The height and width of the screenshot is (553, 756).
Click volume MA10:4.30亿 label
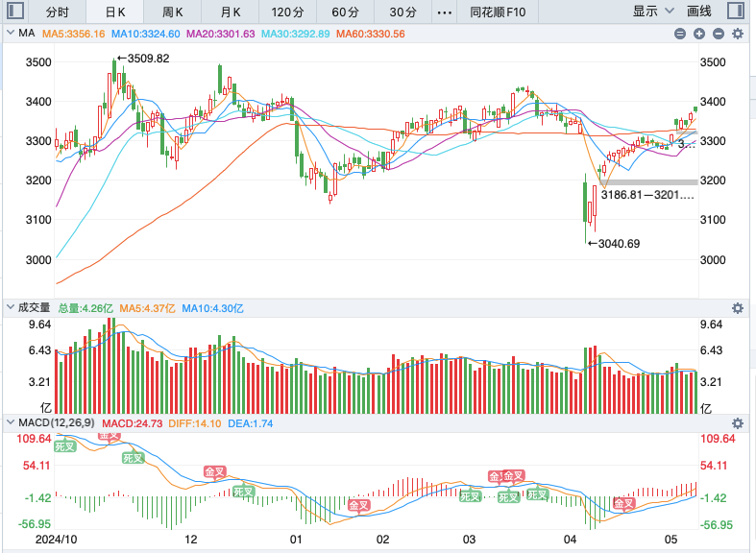click(212, 308)
